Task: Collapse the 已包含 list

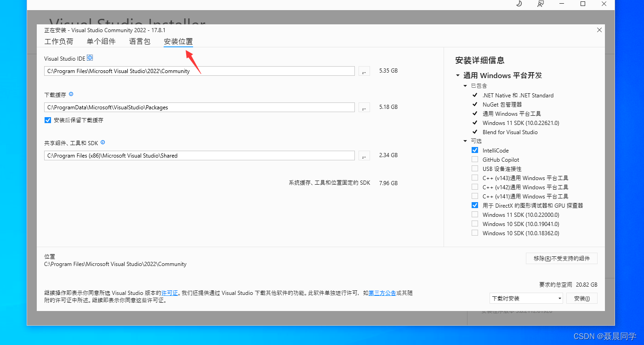Action: click(x=465, y=85)
